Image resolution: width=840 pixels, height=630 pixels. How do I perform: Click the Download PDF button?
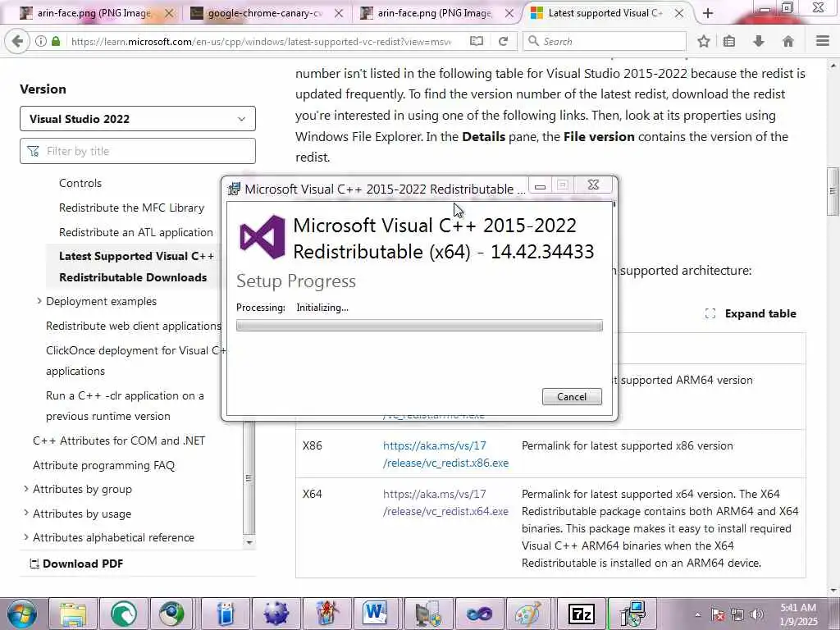pyautogui.click(x=76, y=564)
